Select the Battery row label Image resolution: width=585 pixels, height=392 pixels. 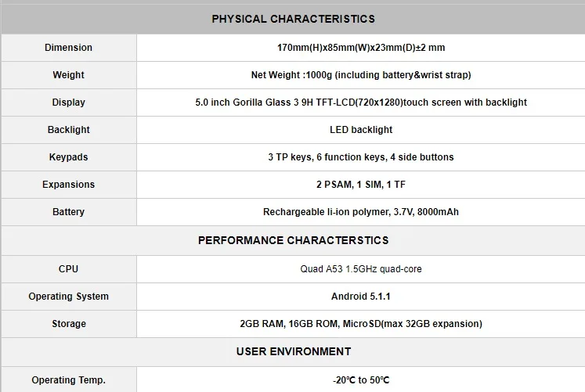coord(68,212)
